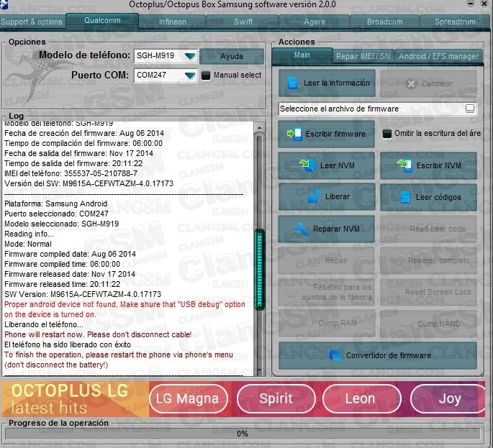
Task: Switch to Support & options tab
Action: coord(32,22)
